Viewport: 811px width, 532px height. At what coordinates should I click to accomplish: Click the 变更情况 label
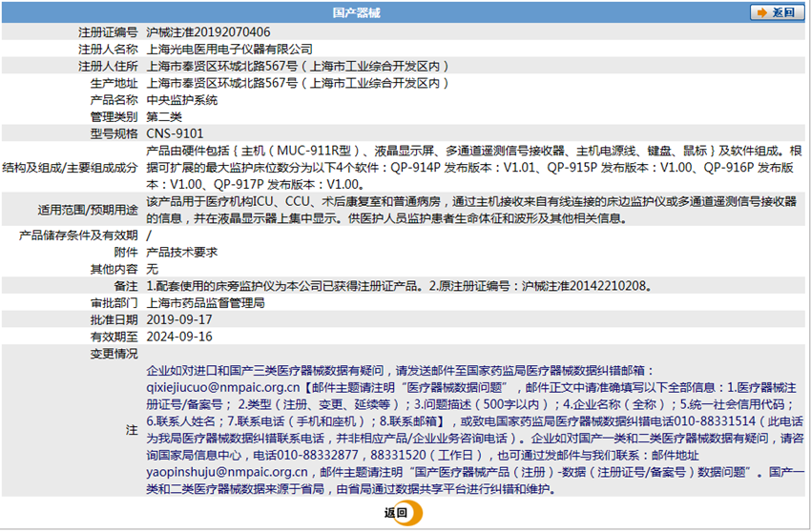[x=114, y=354]
